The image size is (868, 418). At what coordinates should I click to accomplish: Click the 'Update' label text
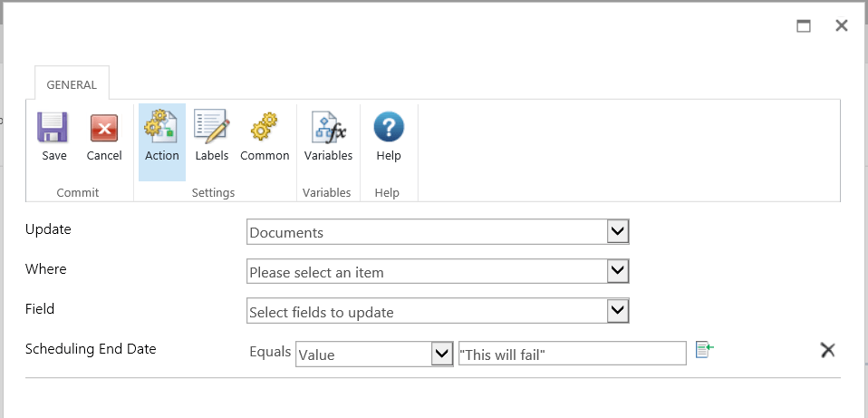48,229
